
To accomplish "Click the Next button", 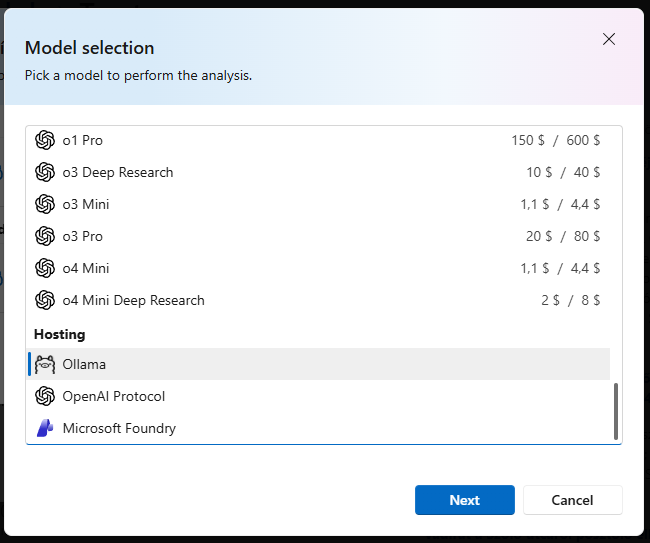I will [465, 500].
